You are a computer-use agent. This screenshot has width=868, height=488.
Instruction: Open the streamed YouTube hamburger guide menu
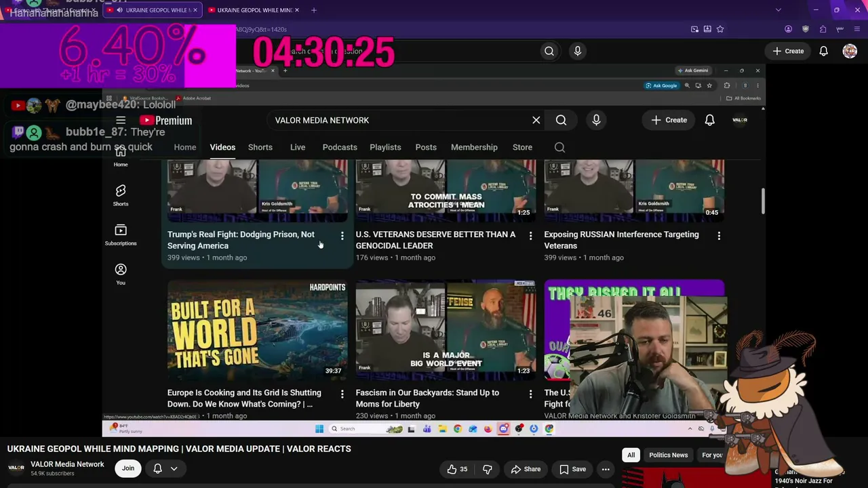tap(121, 120)
